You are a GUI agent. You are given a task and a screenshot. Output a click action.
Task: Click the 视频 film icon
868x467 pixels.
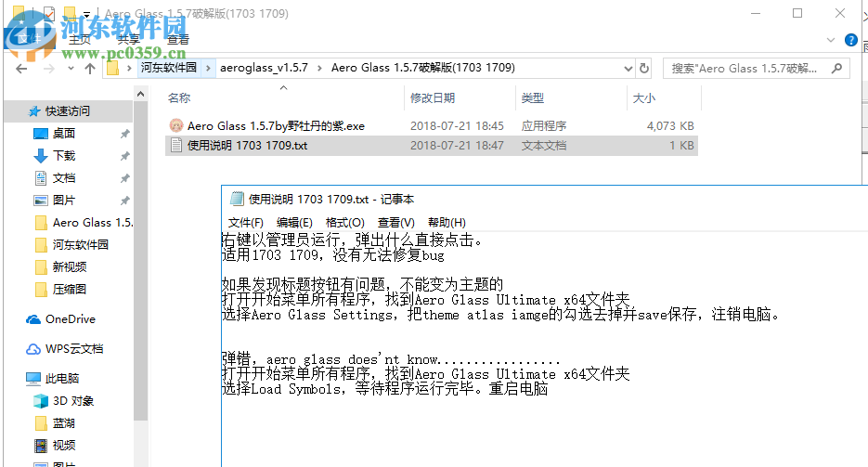(41, 446)
